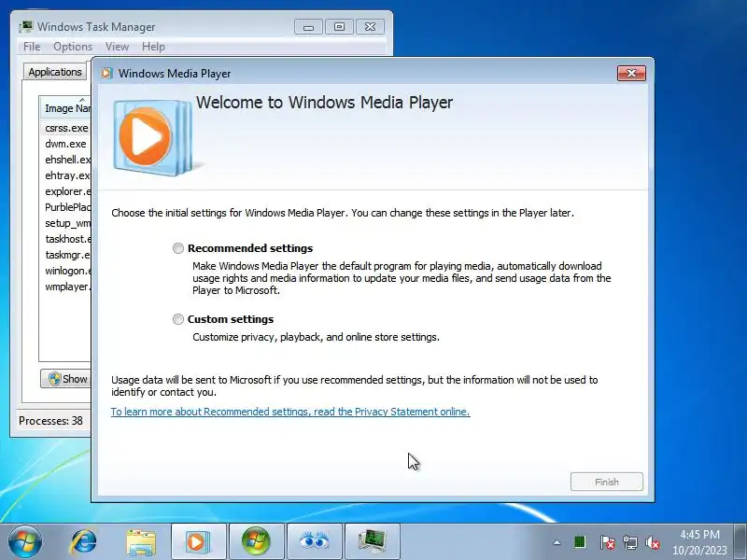
Task: Select the Custom settings radio button
Action: 178,319
